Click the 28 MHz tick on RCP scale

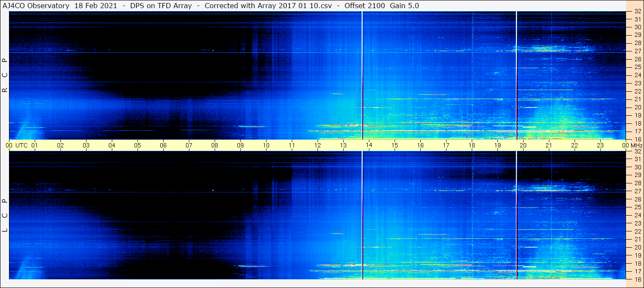click(638, 43)
